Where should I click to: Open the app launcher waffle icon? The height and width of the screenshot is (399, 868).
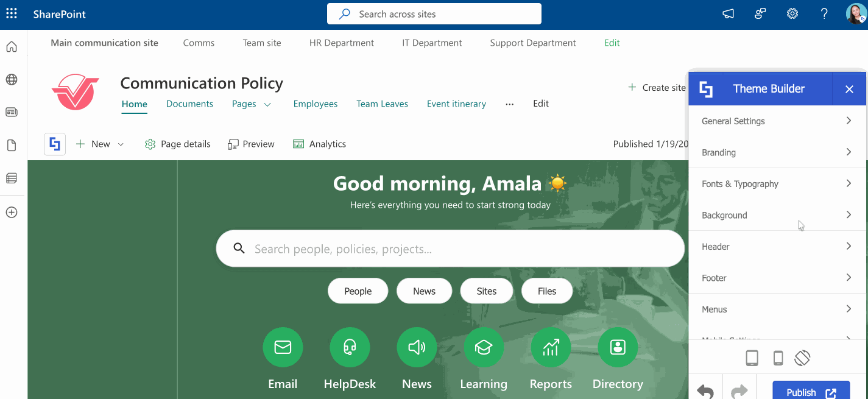(x=12, y=13)
